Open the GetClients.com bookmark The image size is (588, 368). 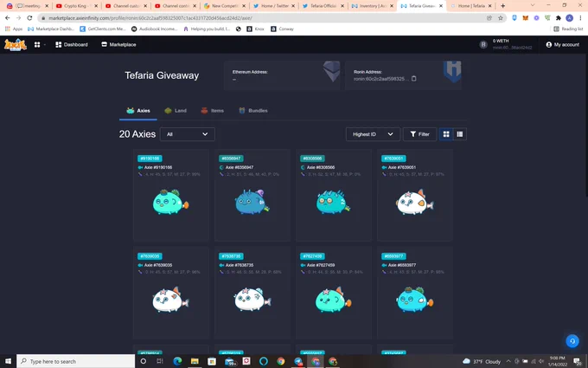(x=102, y=29)
